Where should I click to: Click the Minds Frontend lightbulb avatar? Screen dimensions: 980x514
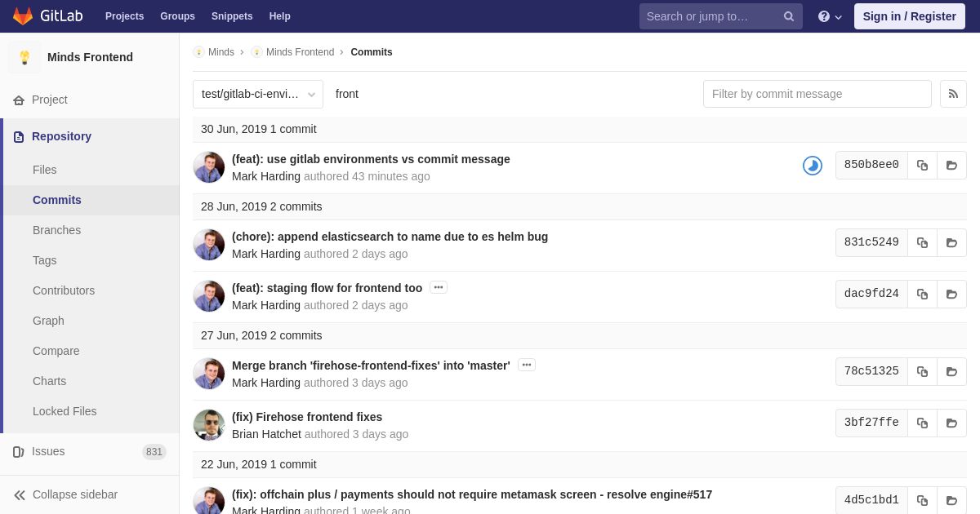coord(24,57)
